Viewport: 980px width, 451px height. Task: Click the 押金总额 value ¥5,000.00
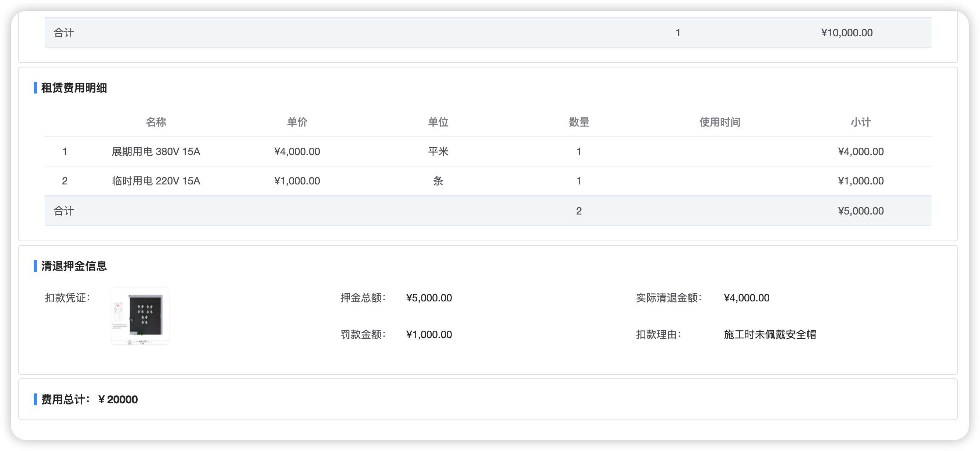point(429,298)
